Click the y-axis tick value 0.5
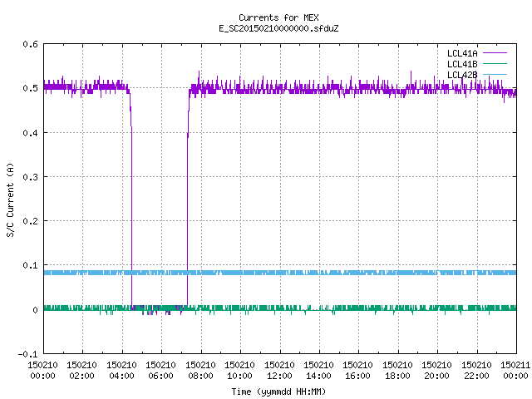The image size is (532, 399). (x=30, y=88)
